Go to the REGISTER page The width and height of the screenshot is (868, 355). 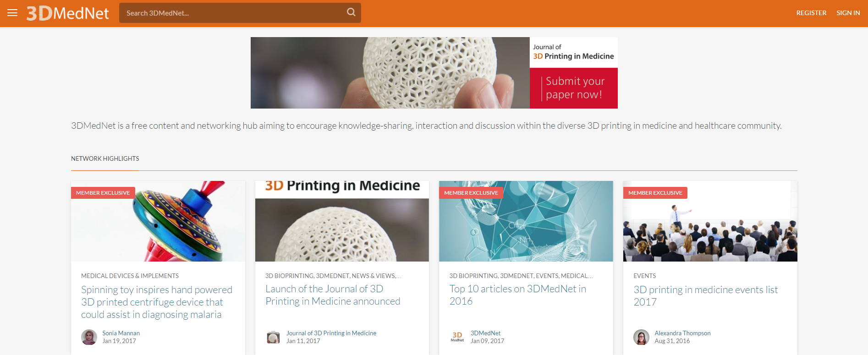pyautogui.click(x=811, y=13)
